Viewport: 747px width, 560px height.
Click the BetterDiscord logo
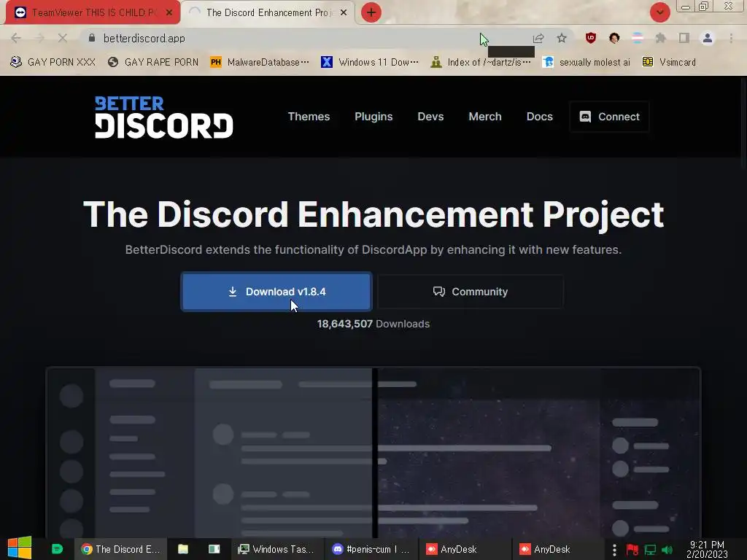point(164,117)
